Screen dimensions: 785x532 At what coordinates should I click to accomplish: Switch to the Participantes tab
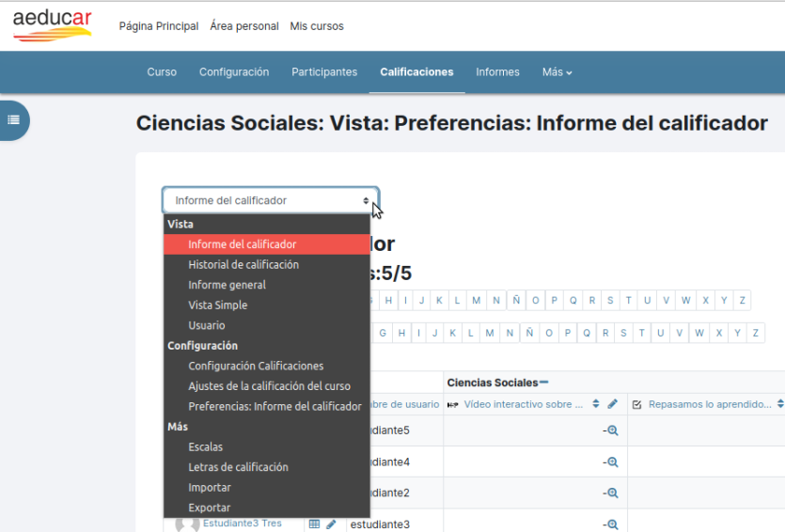tap(324, 72)
